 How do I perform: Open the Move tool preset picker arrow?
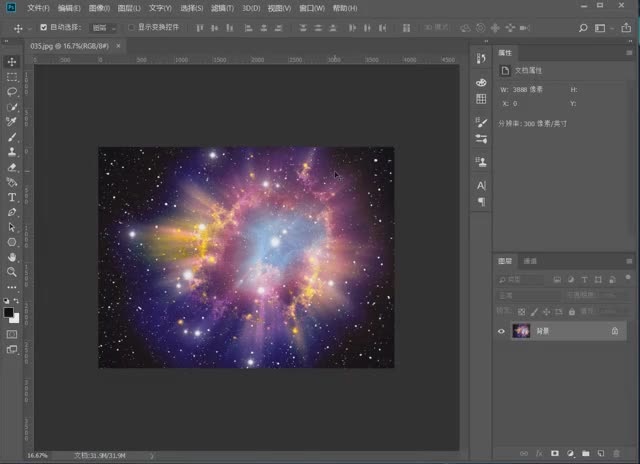point(30,29)
